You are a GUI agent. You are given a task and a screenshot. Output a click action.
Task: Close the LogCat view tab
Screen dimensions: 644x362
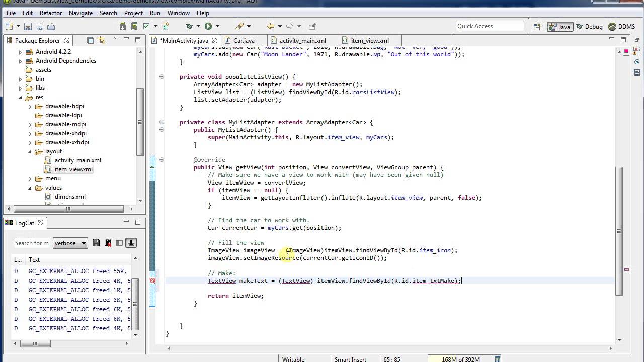click(x=41, y=223)
